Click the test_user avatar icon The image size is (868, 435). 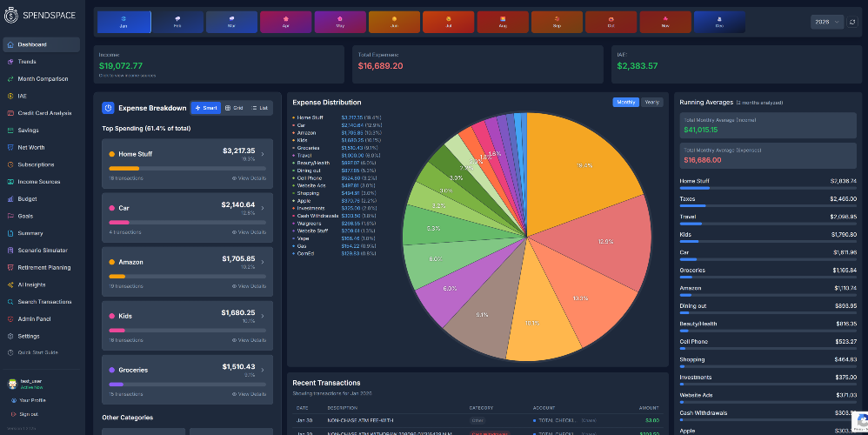(x=12, y=384)
